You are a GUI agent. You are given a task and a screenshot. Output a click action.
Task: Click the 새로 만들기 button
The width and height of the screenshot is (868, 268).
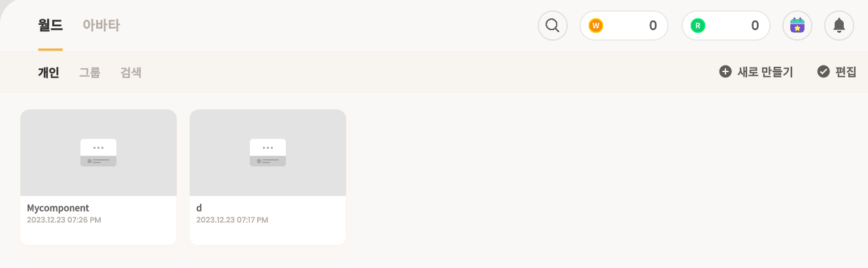point(756,72)
